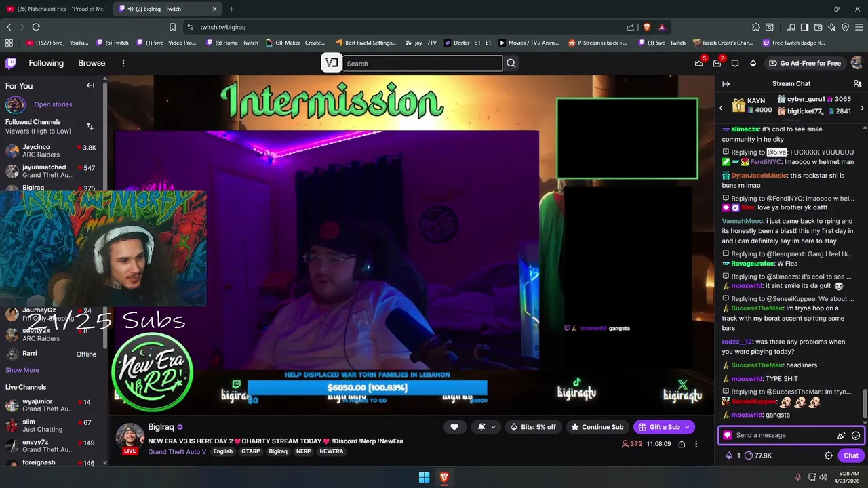Click Brave Shields lion icon in address bar
Viewport: 868px width, 488px height.
[x=646, y=27]
